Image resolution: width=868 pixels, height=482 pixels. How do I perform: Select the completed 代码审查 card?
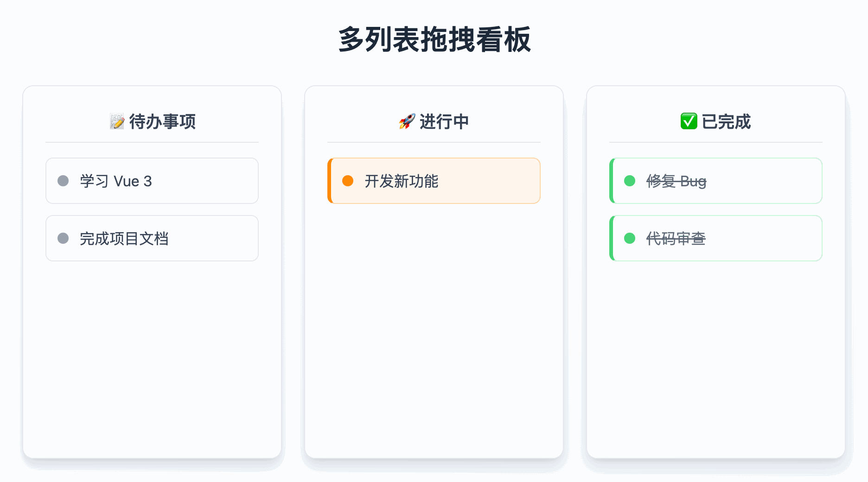point(716,238)
